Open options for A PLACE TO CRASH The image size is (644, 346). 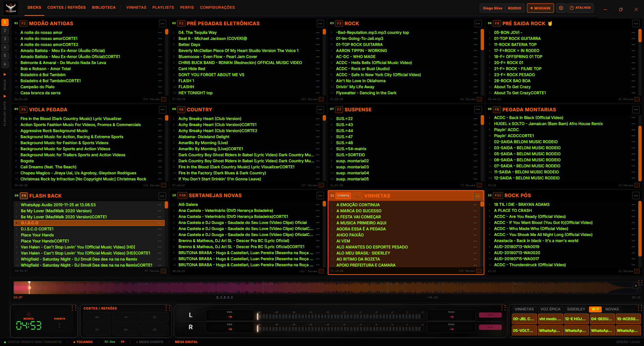tap(633, 211)
